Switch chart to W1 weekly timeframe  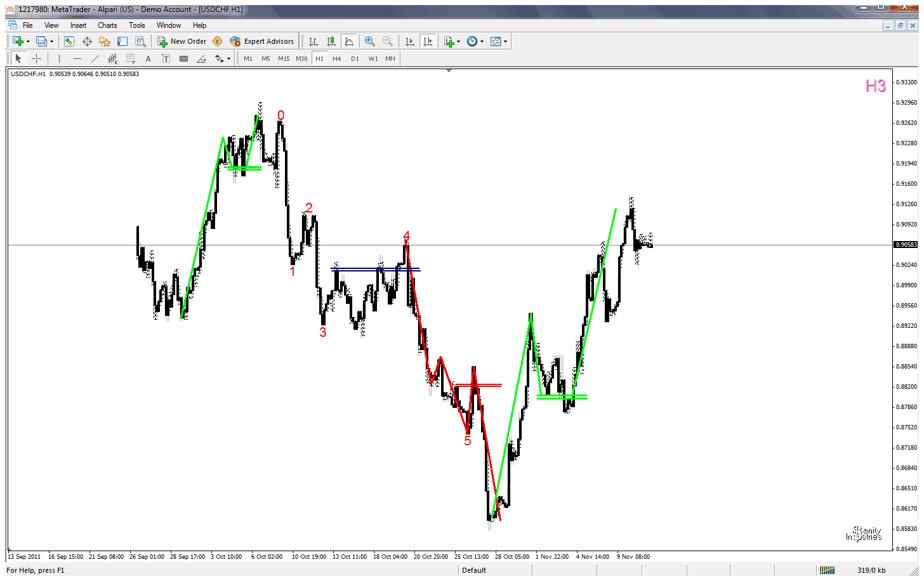(373, 58)
